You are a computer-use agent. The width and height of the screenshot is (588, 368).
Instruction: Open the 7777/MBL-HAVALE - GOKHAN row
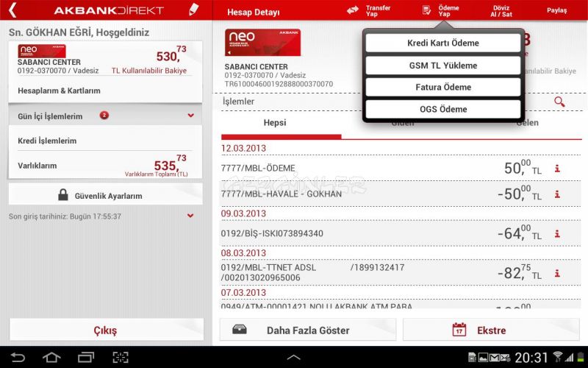pos(401,194)
